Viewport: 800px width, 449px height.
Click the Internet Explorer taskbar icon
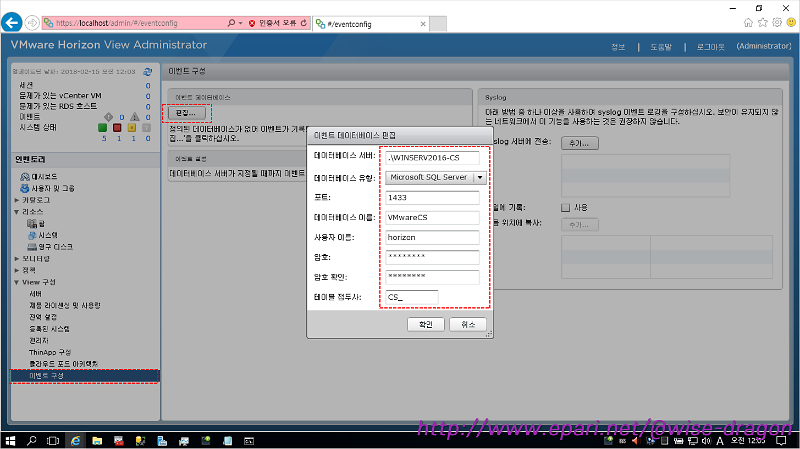[76, 441]
